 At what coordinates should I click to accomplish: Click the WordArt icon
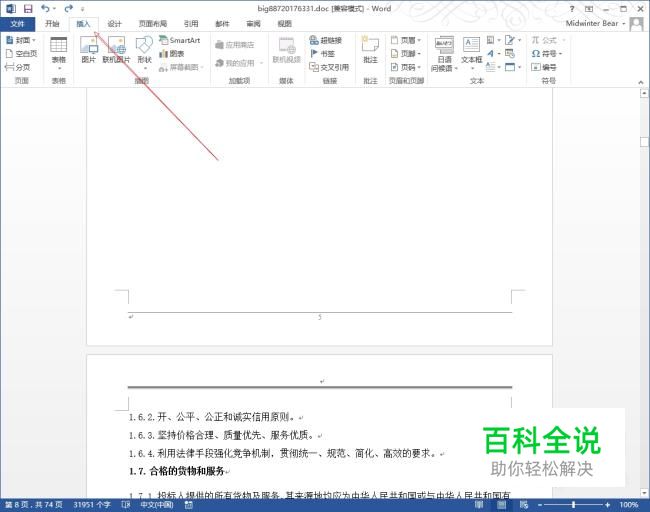point(493,53)
